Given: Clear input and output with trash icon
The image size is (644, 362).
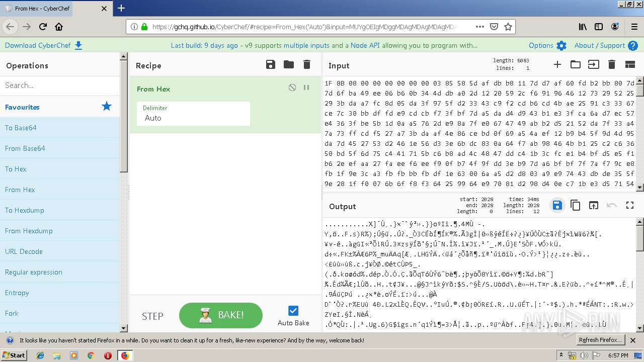Looking at the screenshot, I should pyautogui.click(x=612, y=64).
